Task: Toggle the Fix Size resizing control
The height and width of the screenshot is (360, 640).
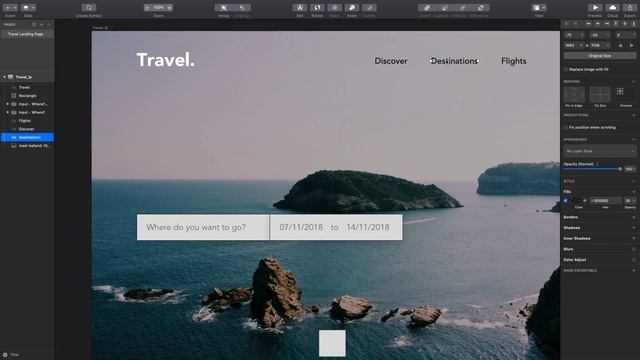Action: pyautogui.click(x=600, y=95)
